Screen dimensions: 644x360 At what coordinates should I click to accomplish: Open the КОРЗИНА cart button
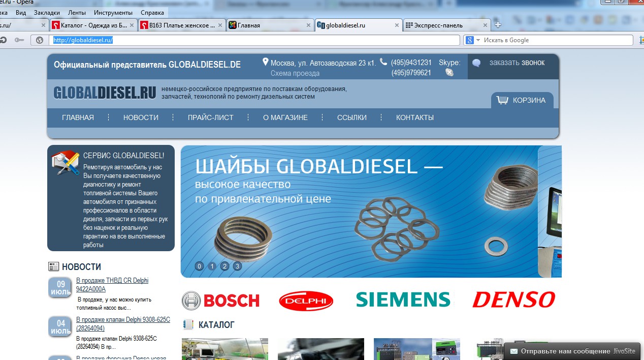tap(522, 100)
